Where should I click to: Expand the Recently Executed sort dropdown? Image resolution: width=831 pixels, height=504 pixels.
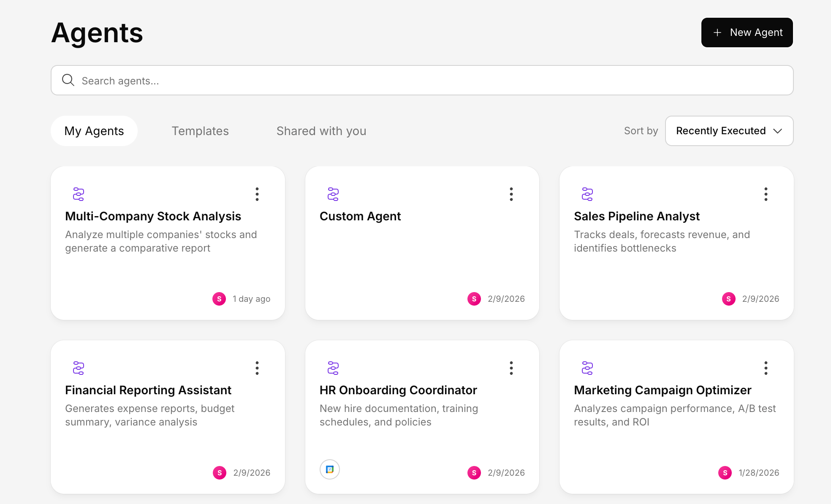coord(729,131)
